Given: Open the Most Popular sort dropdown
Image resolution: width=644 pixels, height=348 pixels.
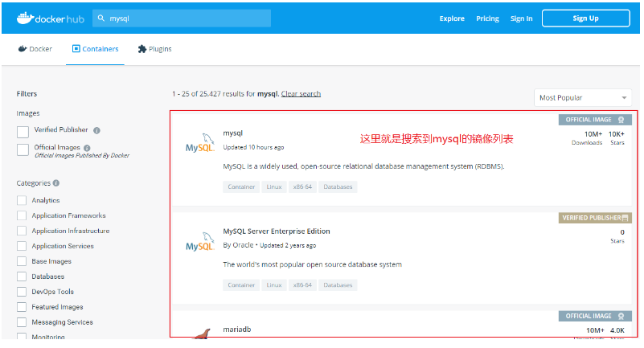Looking at the screenshot, I should 583,98.
